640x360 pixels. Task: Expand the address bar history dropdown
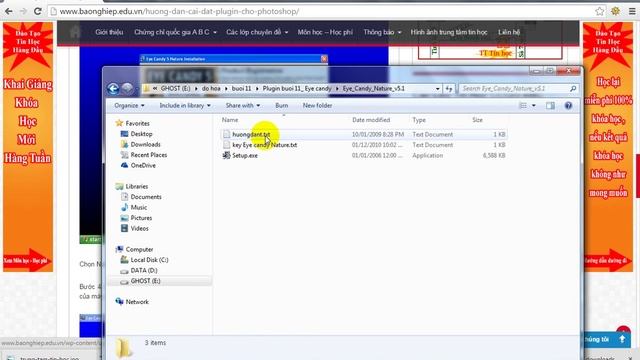(438, 89)
